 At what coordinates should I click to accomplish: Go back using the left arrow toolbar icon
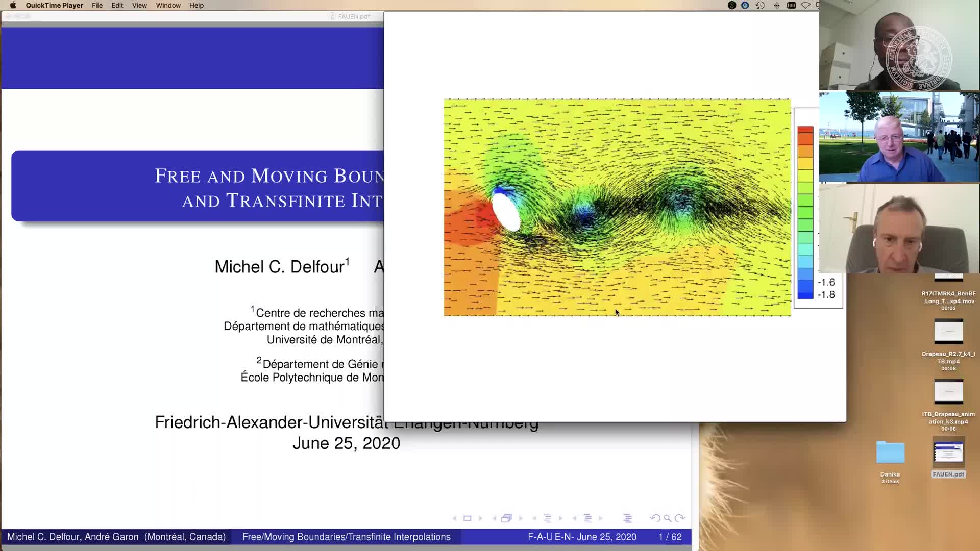tap(455, 518)
